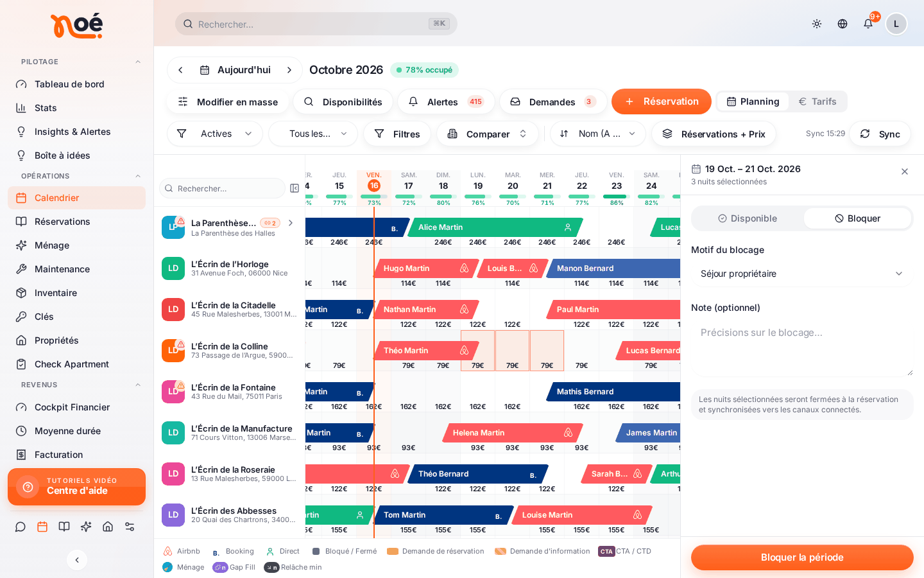This screenshot has height=578, width=924.
Task: Click the sparkles icon in bottom bar
Action: (86, 527)
